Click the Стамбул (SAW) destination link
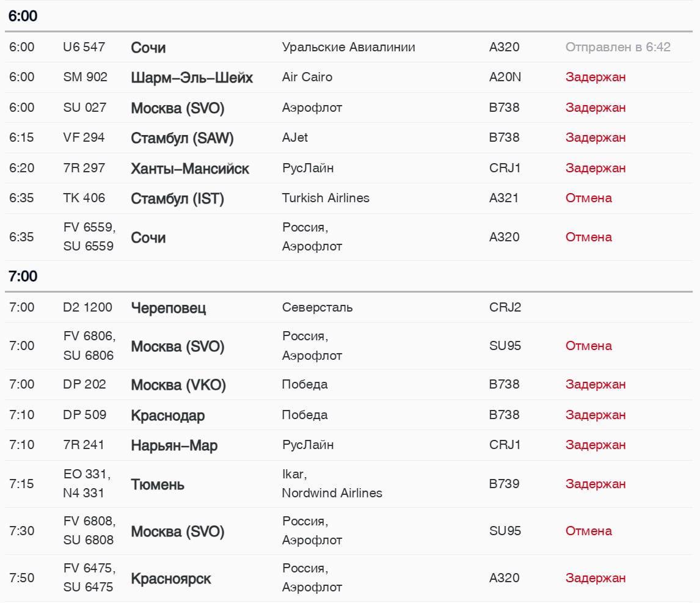 click(x=182, y=138)
